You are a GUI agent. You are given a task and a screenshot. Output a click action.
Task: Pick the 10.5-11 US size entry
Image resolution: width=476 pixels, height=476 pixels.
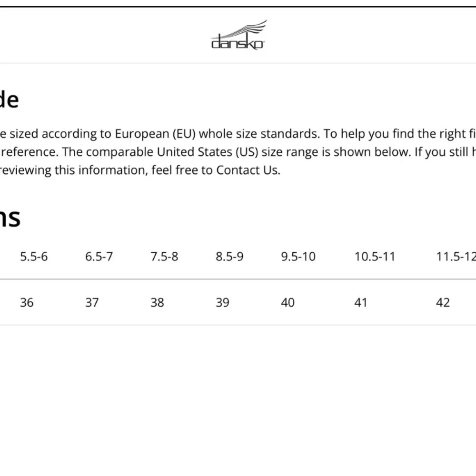(375, 257)
